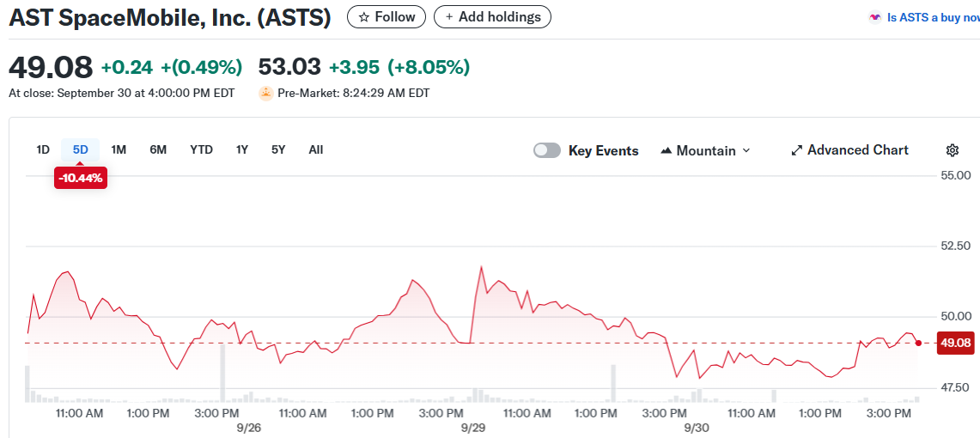This screenshot has width=980, height=438.
Task: Select the 1Y time range
Action: tap(242, 149)
